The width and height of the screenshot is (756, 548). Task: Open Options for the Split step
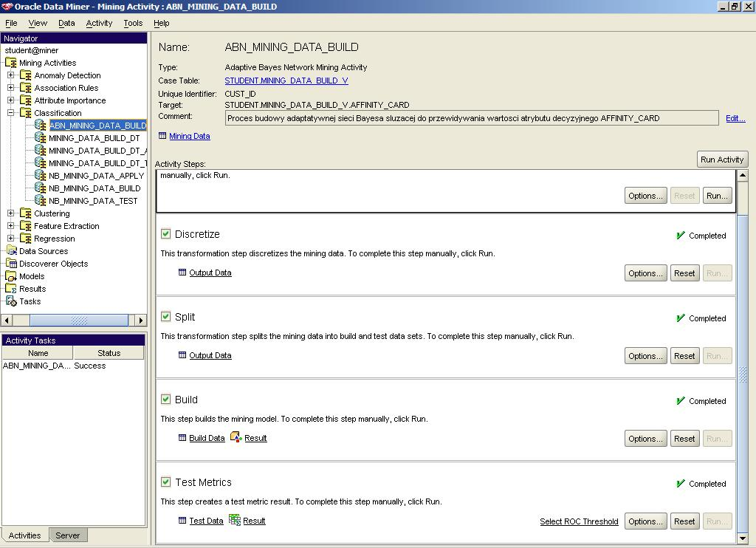(645, 356)
